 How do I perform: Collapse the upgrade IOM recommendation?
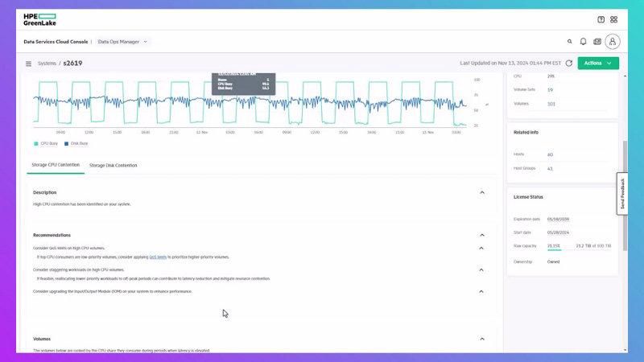point(481,291)
